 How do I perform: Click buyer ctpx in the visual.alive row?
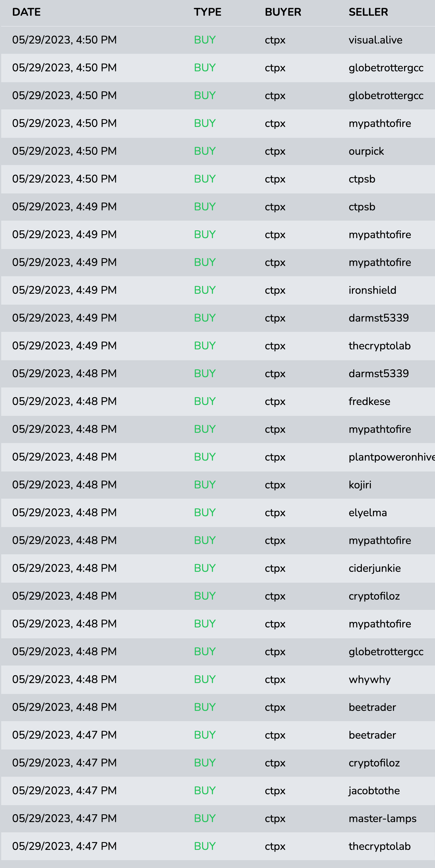(275, 40)
